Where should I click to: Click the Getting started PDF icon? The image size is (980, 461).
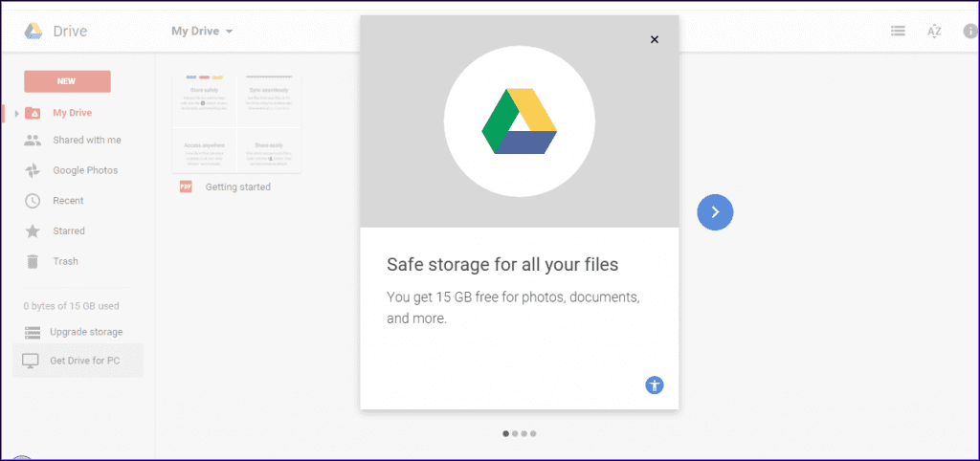186,187
